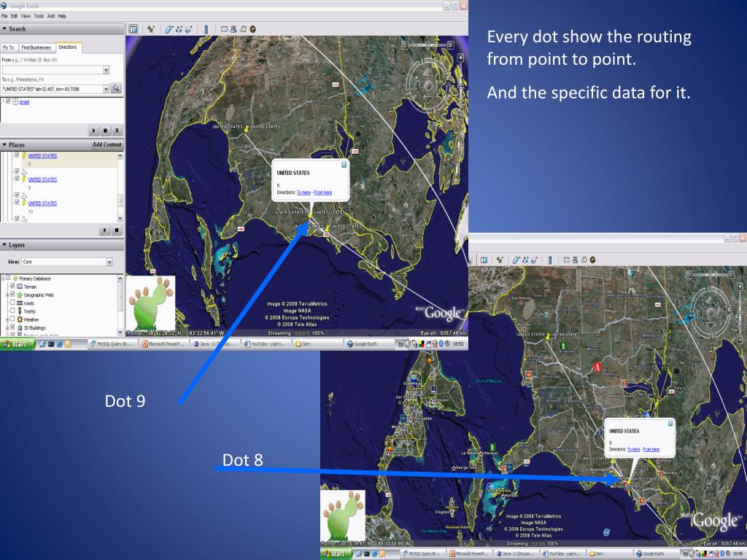
Task: Collapse the Primary Database tree node
Action: 3,278
